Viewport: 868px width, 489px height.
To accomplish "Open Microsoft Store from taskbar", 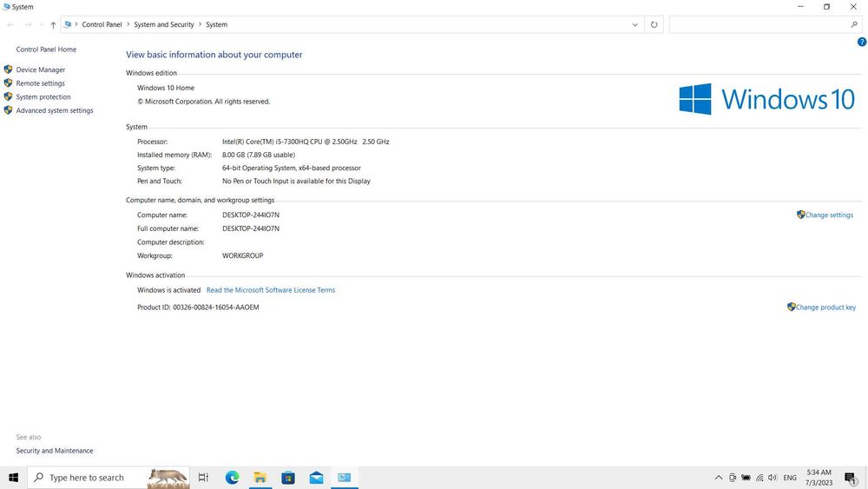I will [x=288, y=478].
